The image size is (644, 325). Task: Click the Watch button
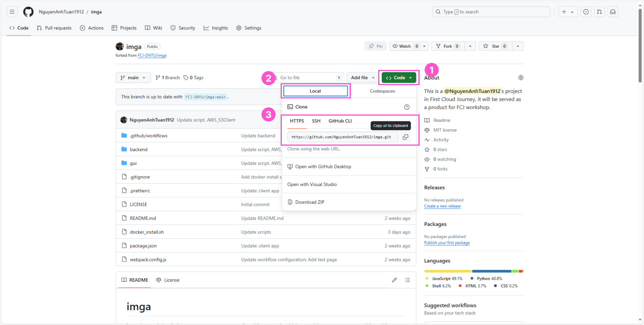405,46
